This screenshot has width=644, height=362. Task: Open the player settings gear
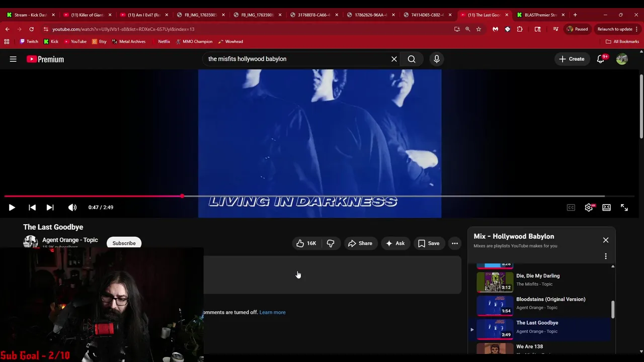pos(589,208)
